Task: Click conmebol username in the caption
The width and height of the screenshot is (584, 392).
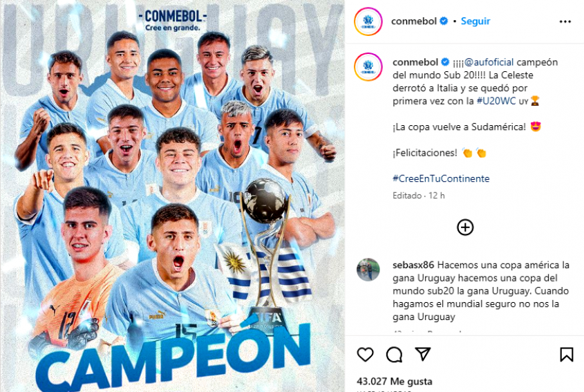Action: click(x=415, y=62)
